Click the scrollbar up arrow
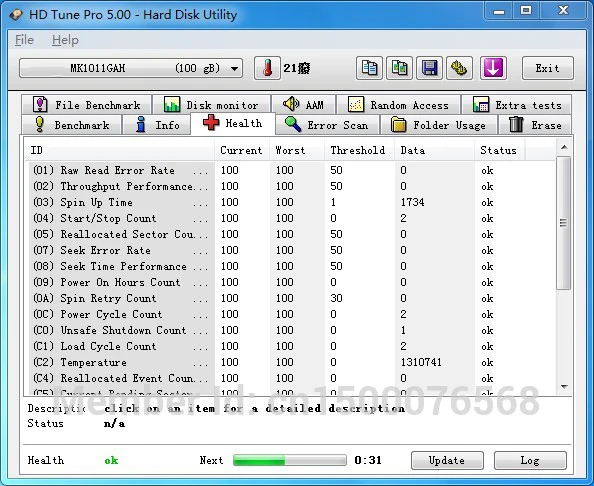 [x=564, y=147]
